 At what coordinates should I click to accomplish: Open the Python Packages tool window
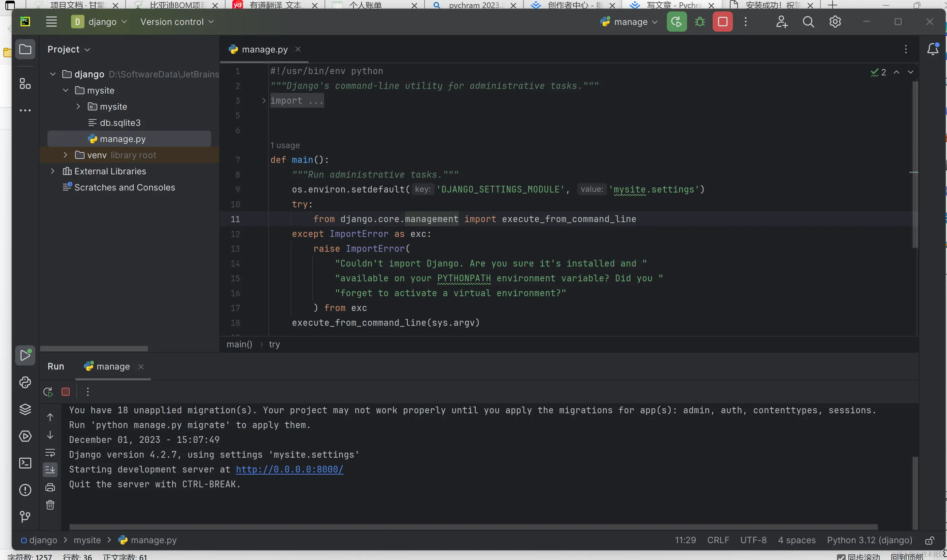(25, 410)
